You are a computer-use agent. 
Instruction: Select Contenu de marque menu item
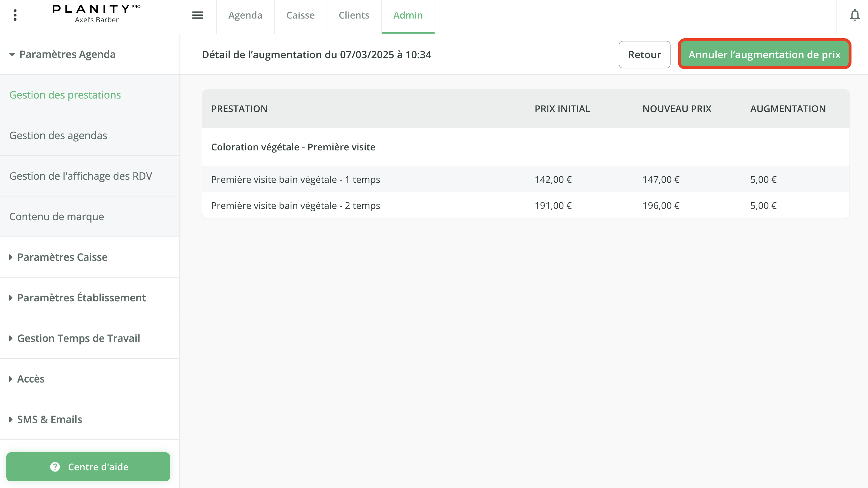pyautogui.click(x=56, y=216)
